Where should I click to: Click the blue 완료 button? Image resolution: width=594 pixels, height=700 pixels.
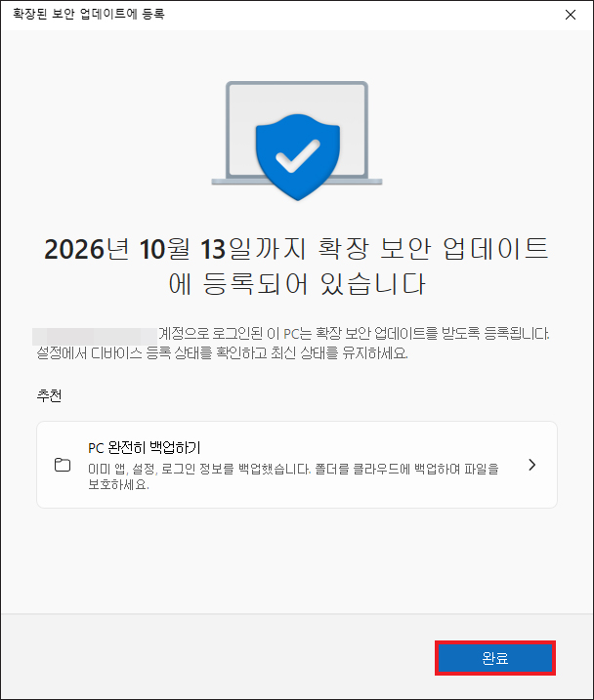click(x=495, y=658)
